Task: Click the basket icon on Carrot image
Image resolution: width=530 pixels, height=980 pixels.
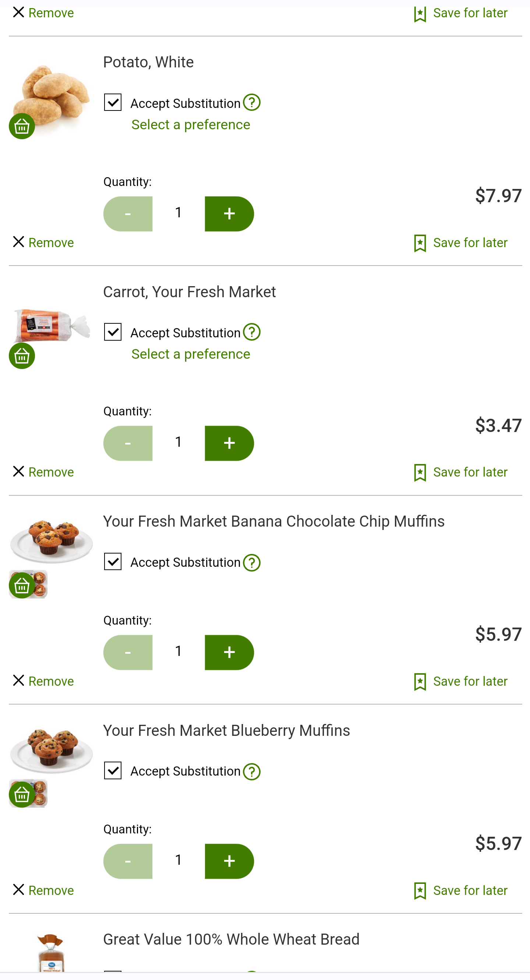Action: coord(22,356)
